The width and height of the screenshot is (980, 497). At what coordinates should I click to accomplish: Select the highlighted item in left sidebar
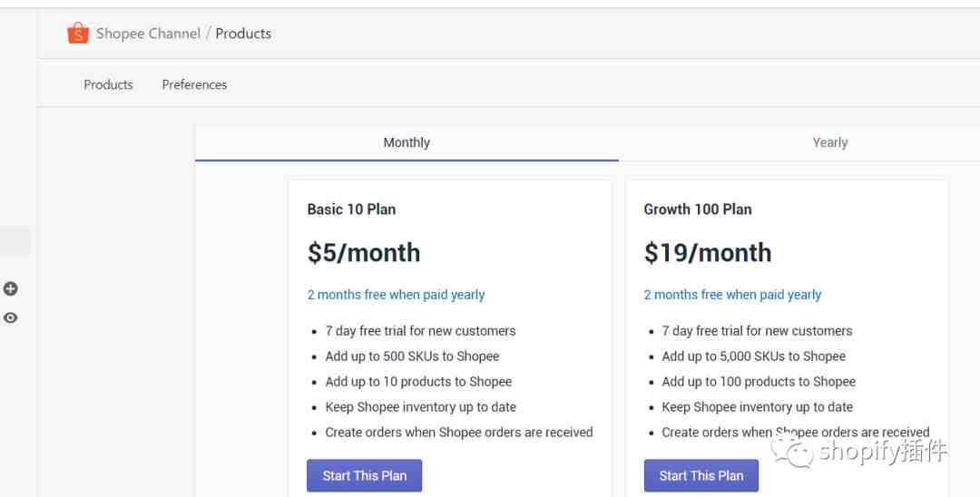pos(15,242)
